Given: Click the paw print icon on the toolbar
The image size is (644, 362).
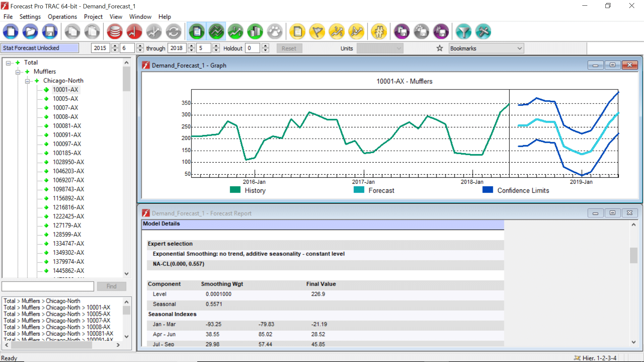Looking at the screenshot, I should [275, 31].
